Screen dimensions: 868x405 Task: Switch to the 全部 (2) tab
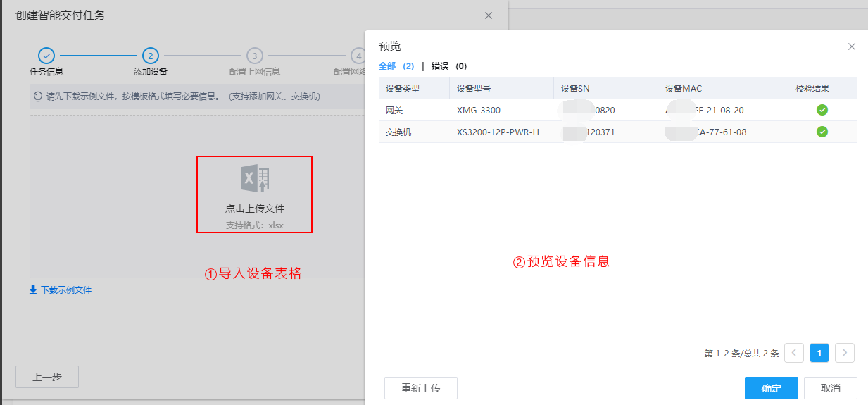pyautogui.click(x=396, y=66)
